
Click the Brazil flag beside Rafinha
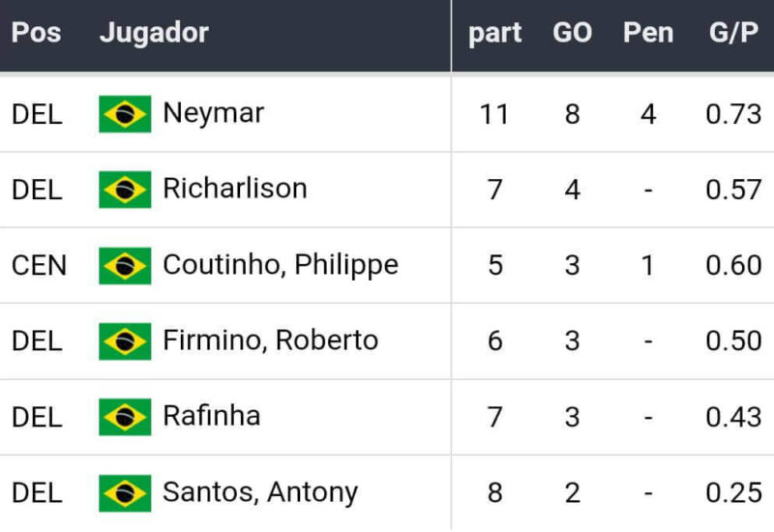click(x=125, y=417)
